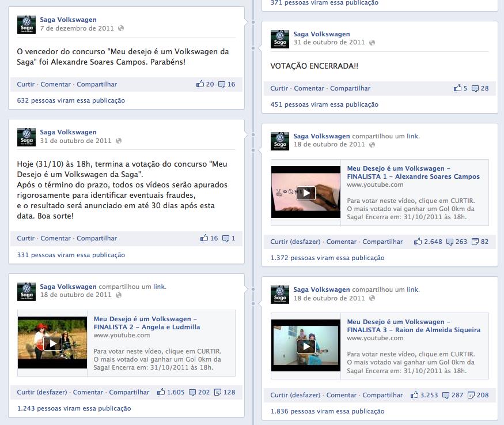Viewport: 504px width, 425px height.
Task: Click Compartilhar on the FINALISTA 1 post
Action: tap(382, 242)
